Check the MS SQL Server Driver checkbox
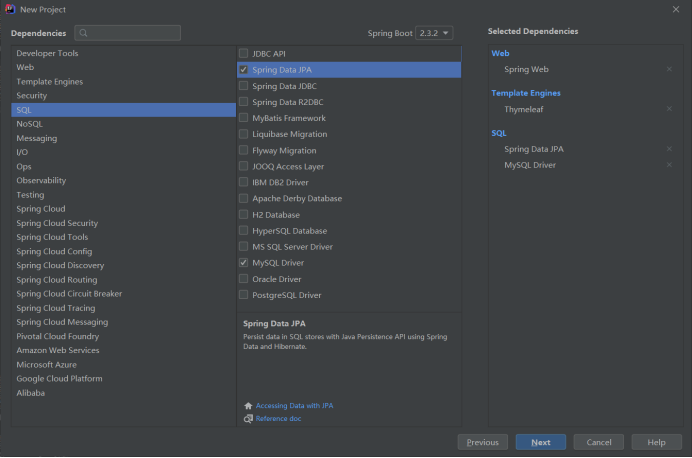The width and height of the screenshot is (692, 458). [243, 247]
